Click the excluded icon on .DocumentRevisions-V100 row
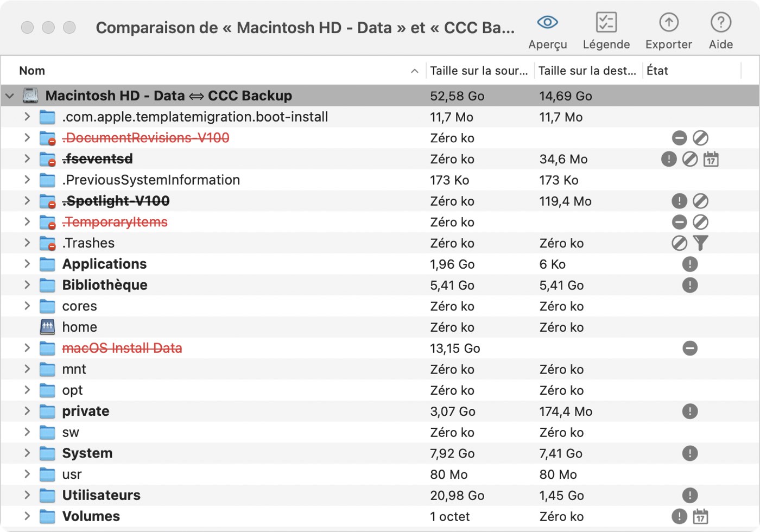This screenshot has height=532, width=760. [700, 138]
